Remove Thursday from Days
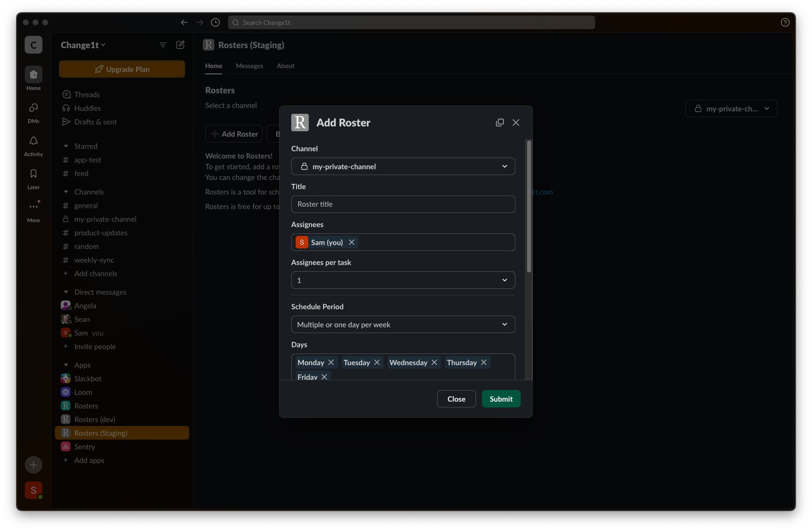Image resolution: width=812 pixels, height=531 pixels. pyautogui.click(x=484, y=362)
